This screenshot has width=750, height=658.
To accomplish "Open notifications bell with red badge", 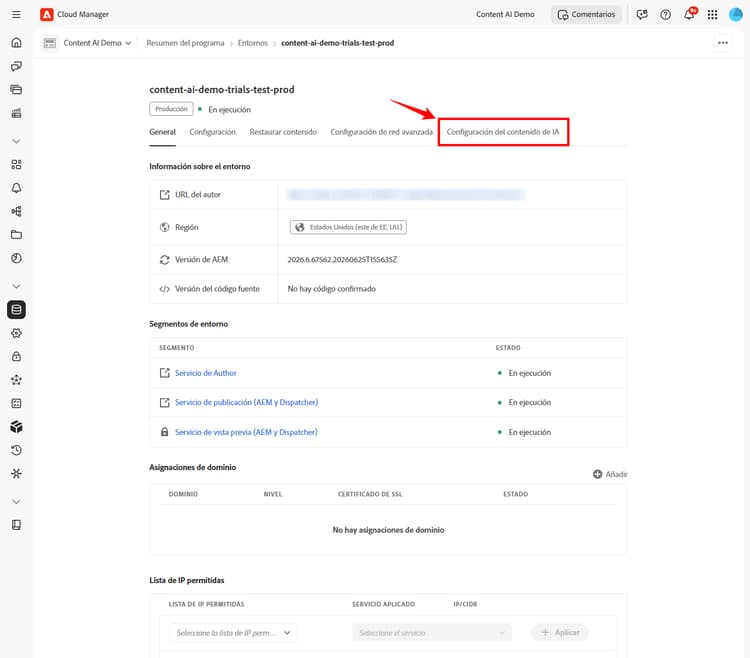I will point(689,14).
